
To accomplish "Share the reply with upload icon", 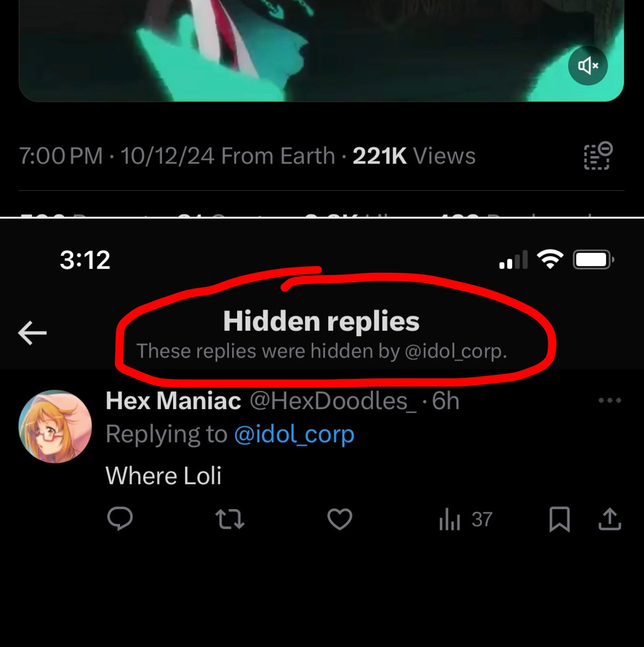I will point(610,519).
